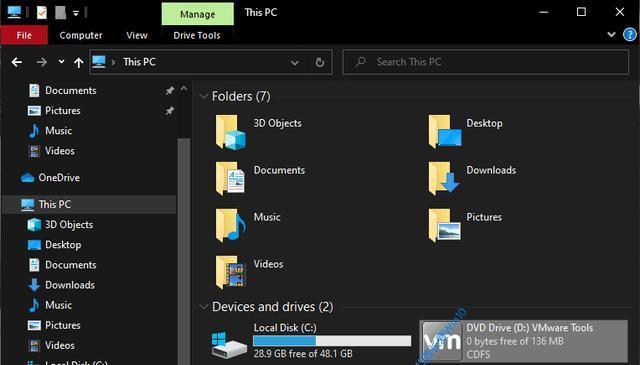
Task: Click the 'CDFS' file system label
Action: 478,354
